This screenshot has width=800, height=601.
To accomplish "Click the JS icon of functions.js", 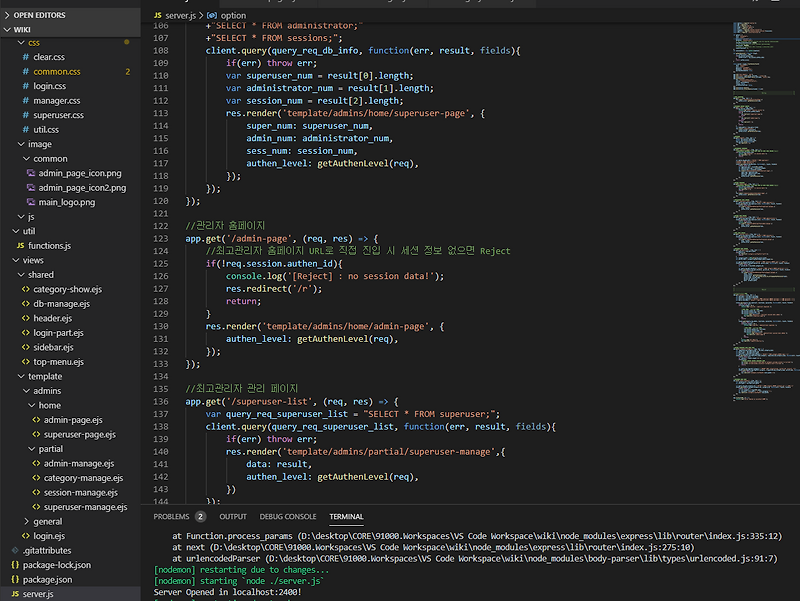I will click(x=19, y=245).
